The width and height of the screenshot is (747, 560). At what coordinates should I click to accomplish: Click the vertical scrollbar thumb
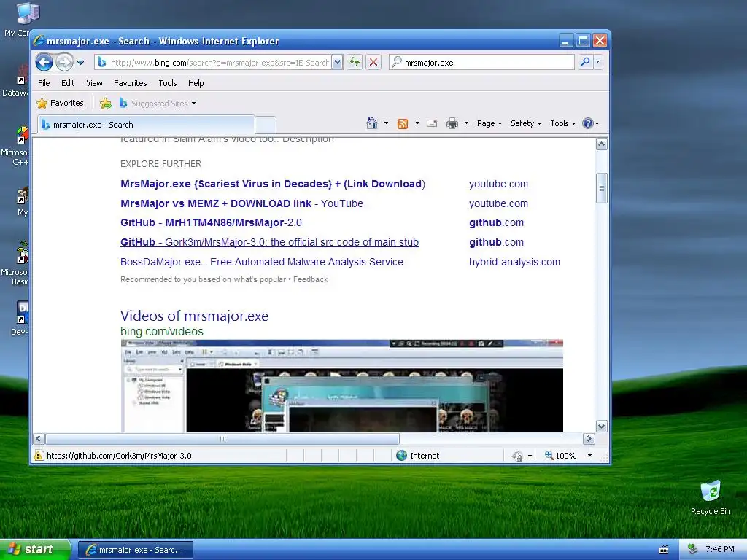point(602,188)
